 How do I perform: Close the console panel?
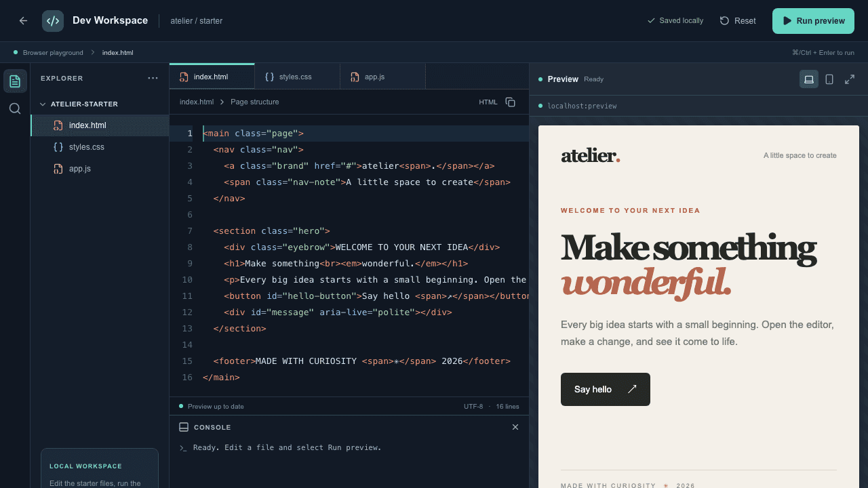(x=515, y=427)
